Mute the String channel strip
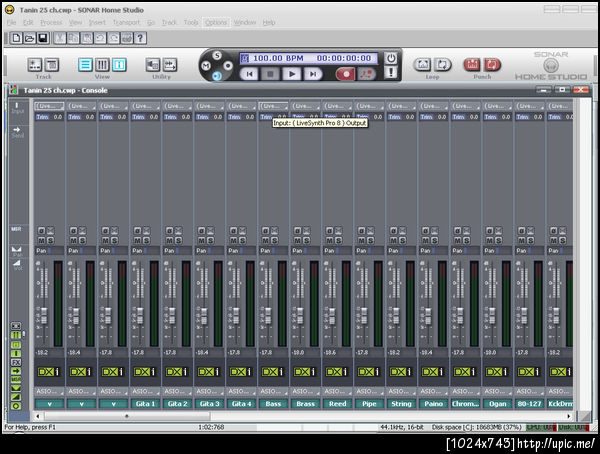 tap(394, 240)
